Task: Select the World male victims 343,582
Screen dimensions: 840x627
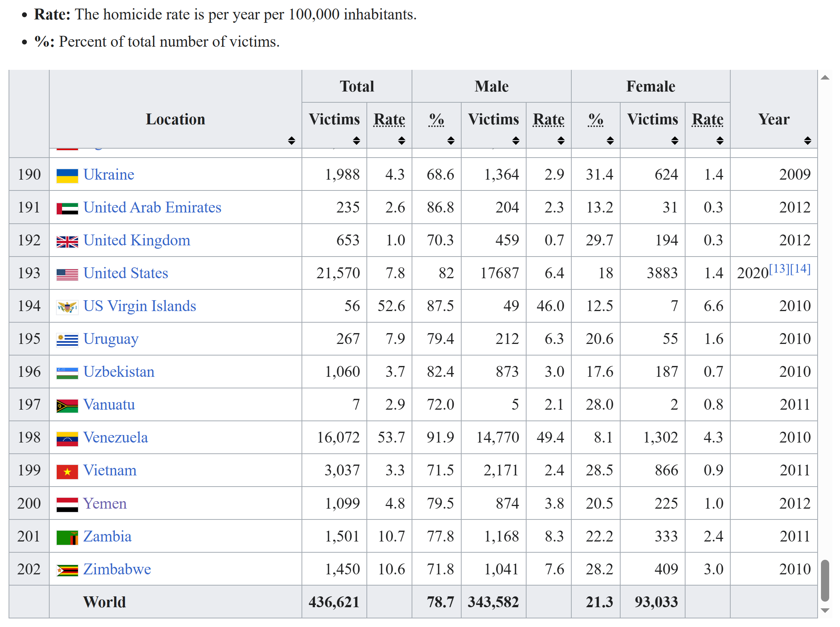Action: (x=493, y=602)
